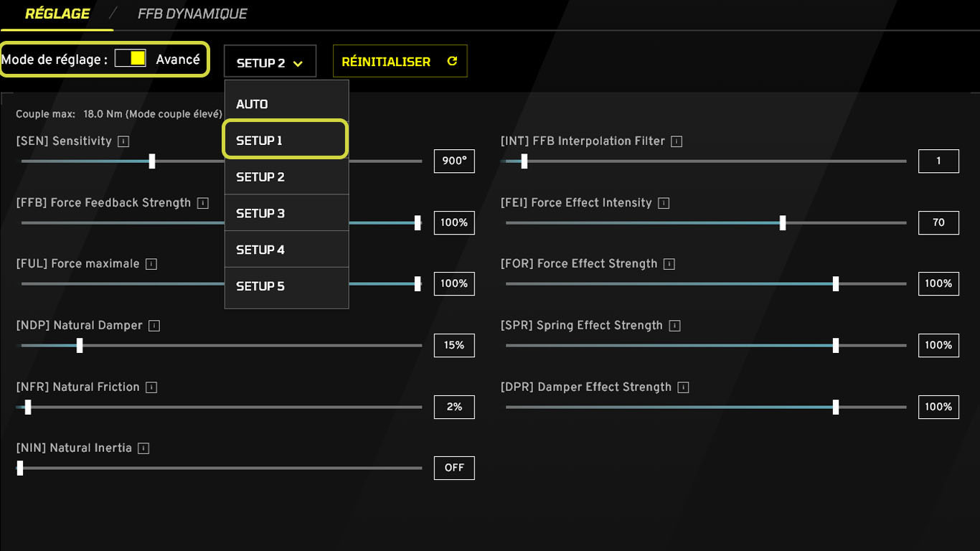
Task: Click Spring Effect Strength 100% value box
Action: (x=938, y=345)
